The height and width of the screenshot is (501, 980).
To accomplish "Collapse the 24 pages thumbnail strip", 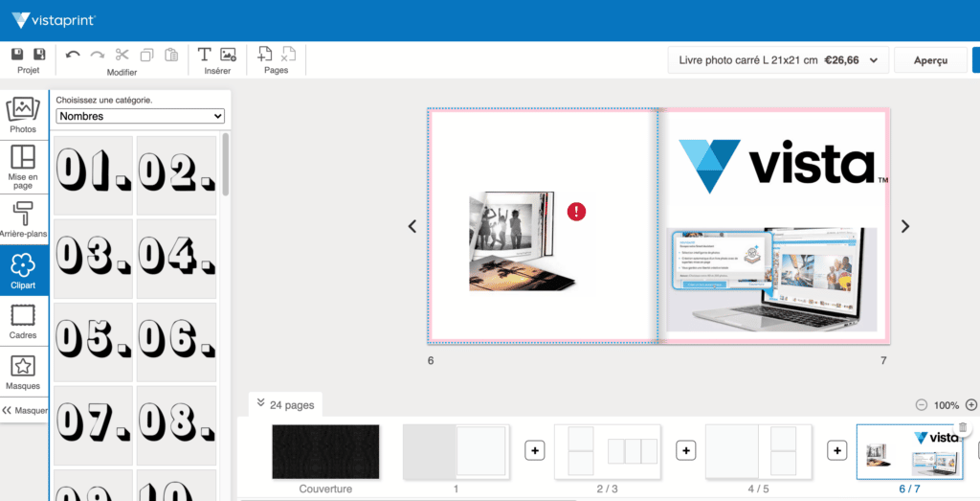I will pos(260,404).
